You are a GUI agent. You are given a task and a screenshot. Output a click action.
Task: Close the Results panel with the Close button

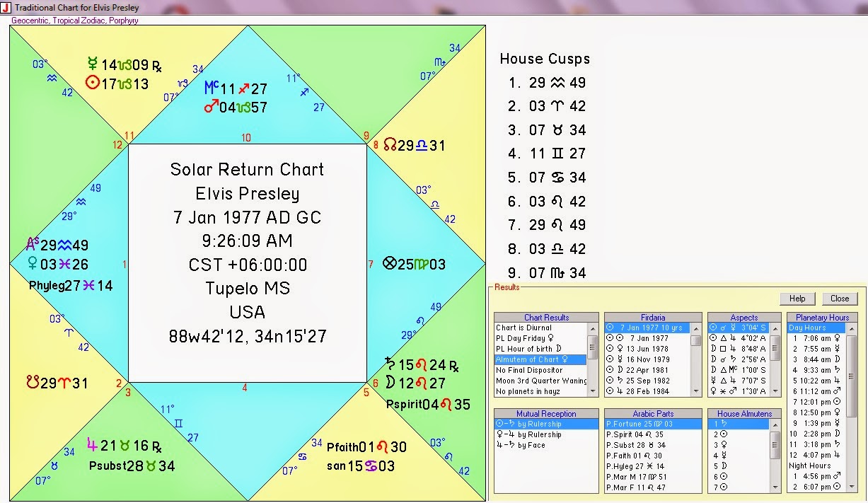click(x=840, y=299)
